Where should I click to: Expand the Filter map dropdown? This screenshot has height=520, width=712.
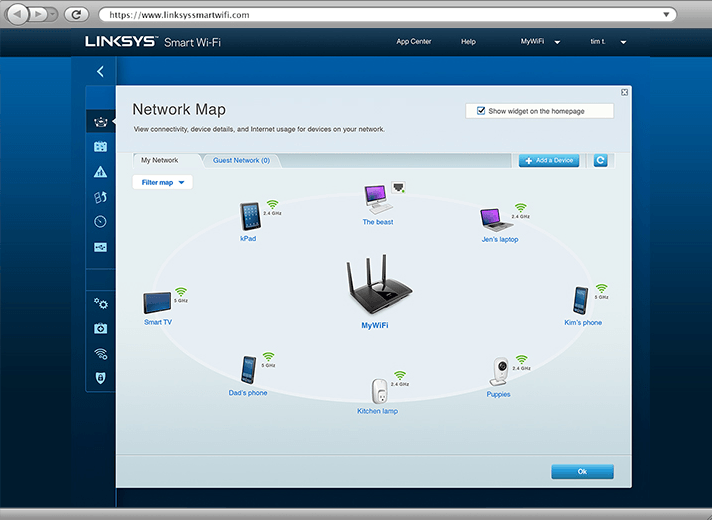click(163, 183)
